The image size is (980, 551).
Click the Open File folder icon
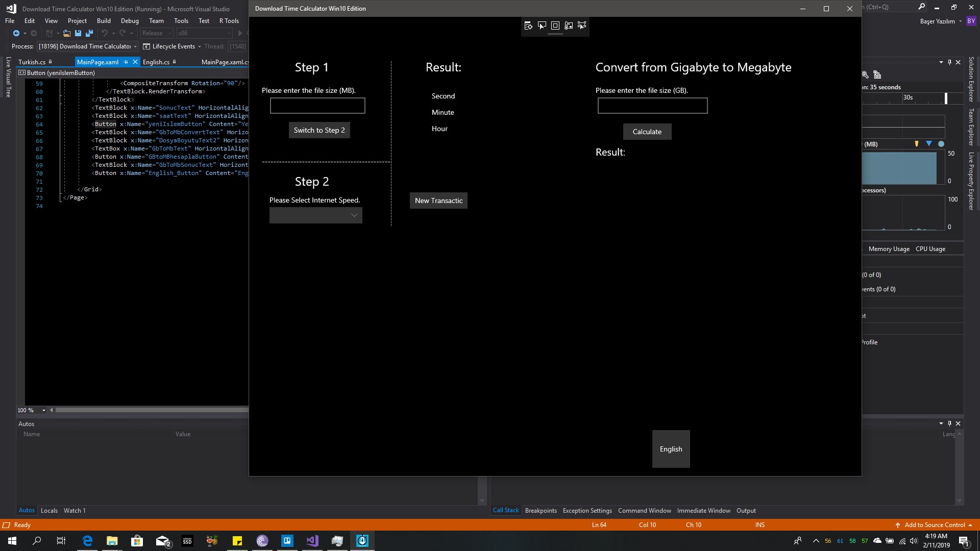tap(66, 33)
